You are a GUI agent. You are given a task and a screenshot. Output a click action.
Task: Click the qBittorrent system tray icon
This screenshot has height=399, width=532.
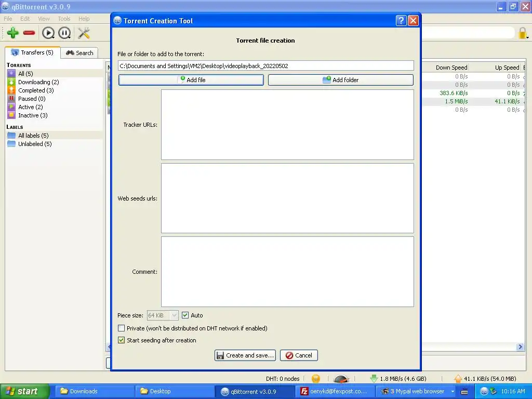484,391
